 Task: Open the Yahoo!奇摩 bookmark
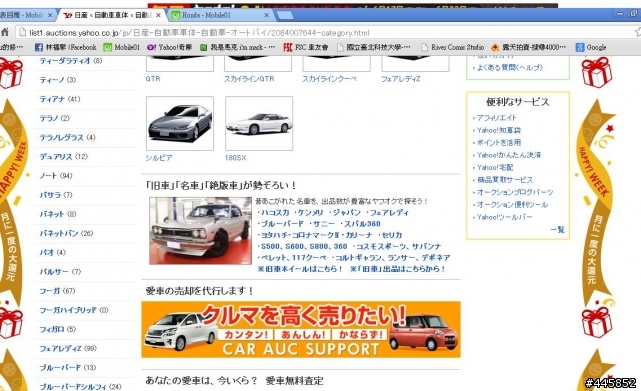(170, 47)
